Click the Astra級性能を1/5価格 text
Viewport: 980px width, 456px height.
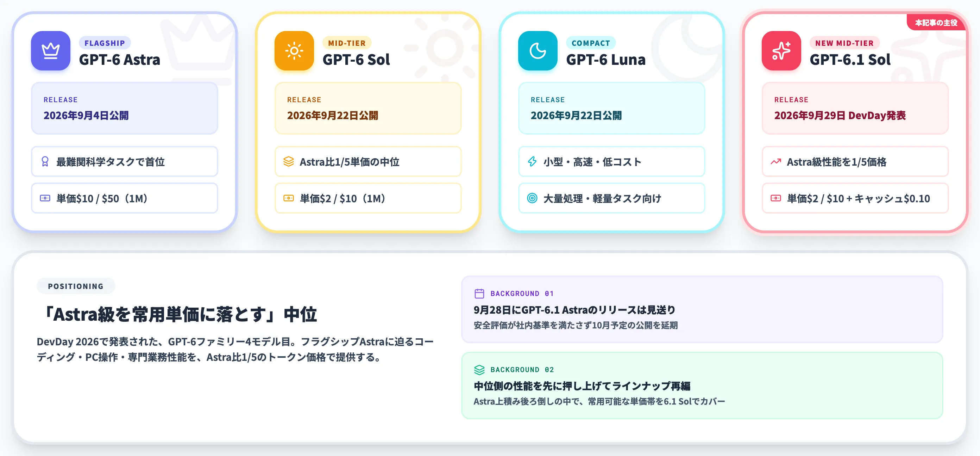836,162
